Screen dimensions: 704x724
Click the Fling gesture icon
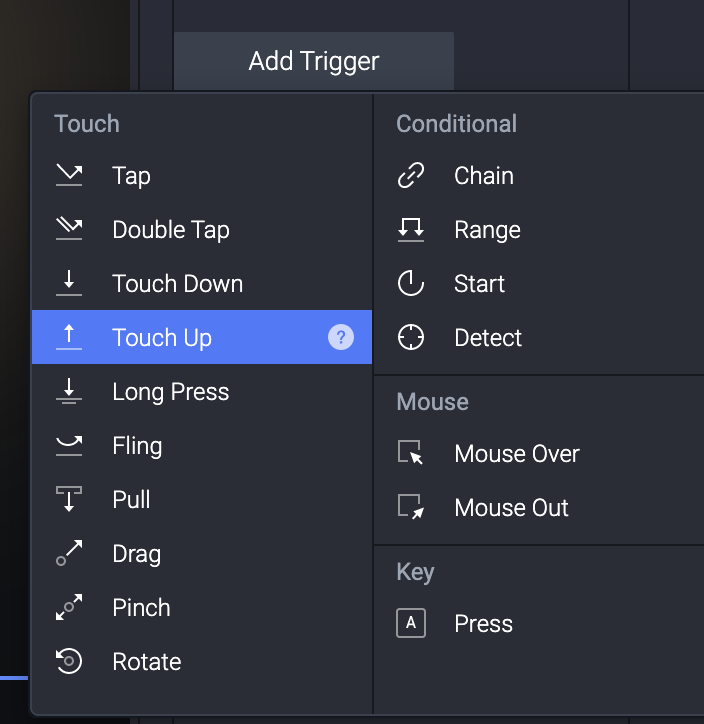[69, 446]
